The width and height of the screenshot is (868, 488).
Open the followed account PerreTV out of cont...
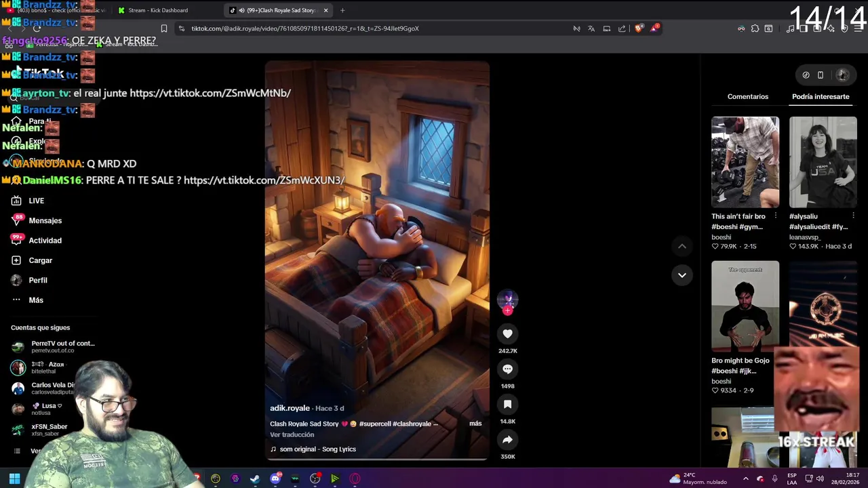(x=53, y=347)
